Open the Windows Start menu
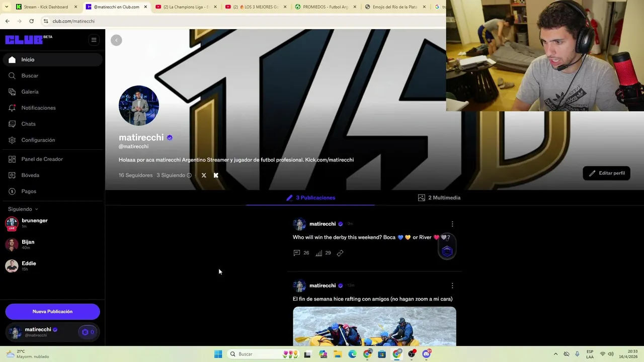Viewport: 644px width, 362px height. pos(218,354)
